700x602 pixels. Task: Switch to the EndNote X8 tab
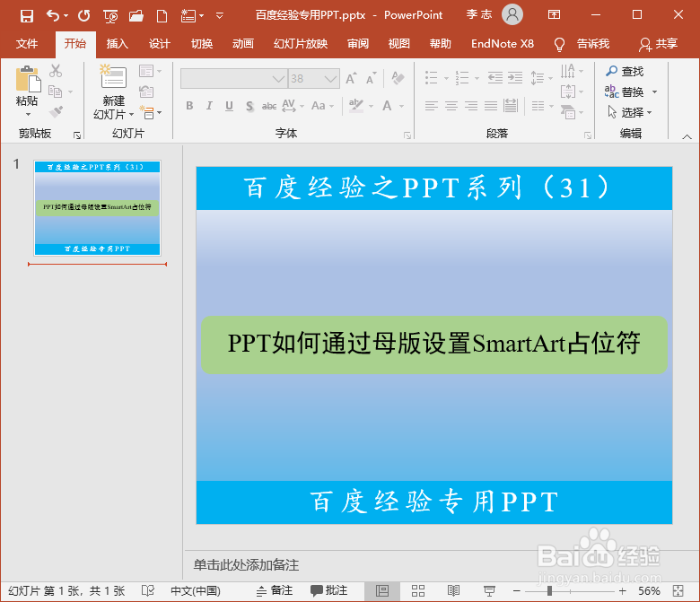[503, 44]
